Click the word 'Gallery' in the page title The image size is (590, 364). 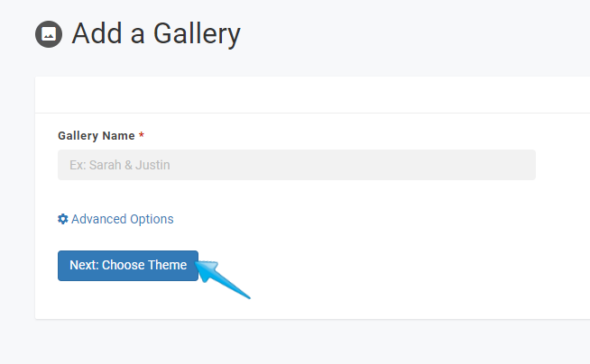click(197, 34)
